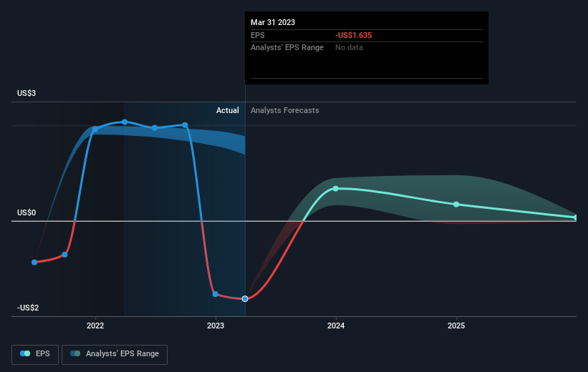Toggle the EPS legend series
588x372 pixels.
pos(35,354)
